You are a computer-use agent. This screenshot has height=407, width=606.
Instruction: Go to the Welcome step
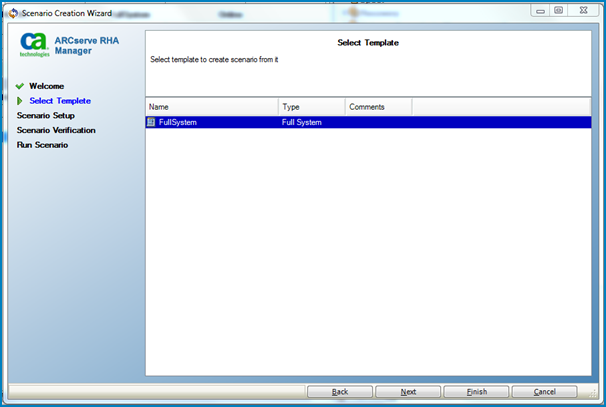pos(46,86)
